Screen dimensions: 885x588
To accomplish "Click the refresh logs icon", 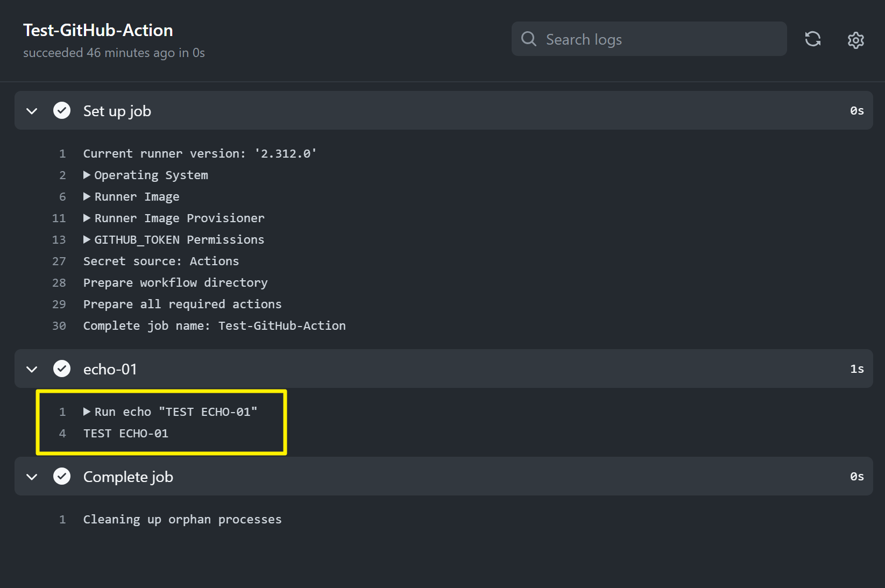I will click(x=813, y=39).
